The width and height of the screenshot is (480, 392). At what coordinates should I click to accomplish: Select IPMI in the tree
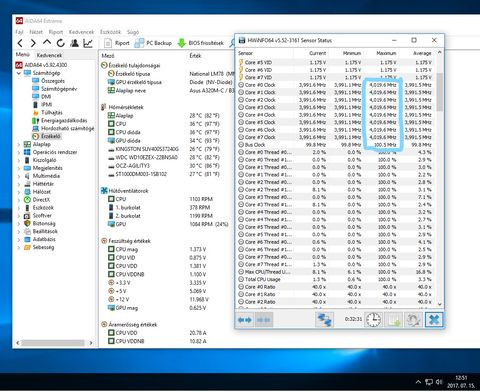pyautogui.click(x=42, y=105)
